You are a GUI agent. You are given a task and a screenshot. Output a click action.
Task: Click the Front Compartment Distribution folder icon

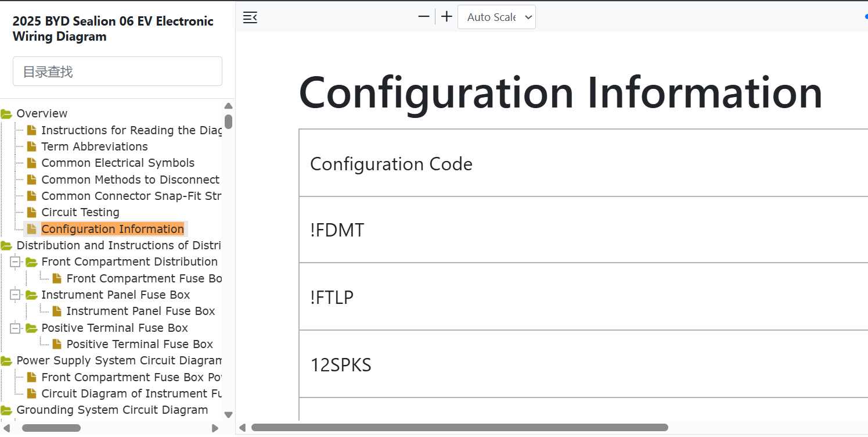click(31, 262)
